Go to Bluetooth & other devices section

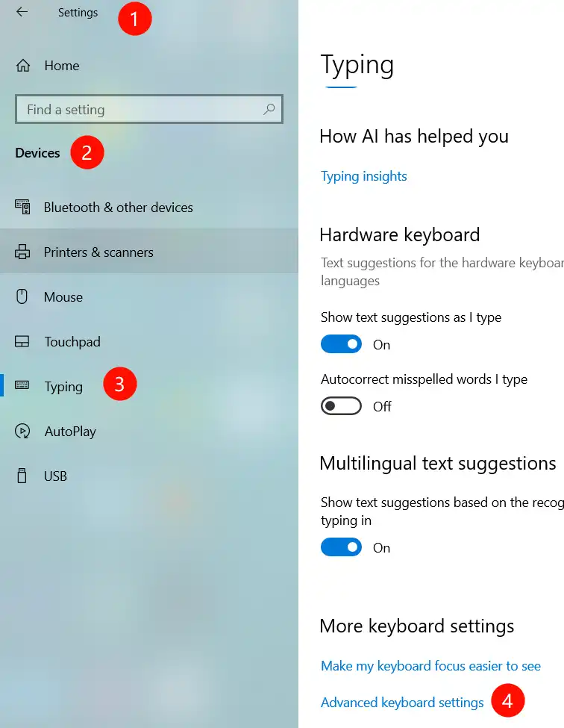coord(118,208)
